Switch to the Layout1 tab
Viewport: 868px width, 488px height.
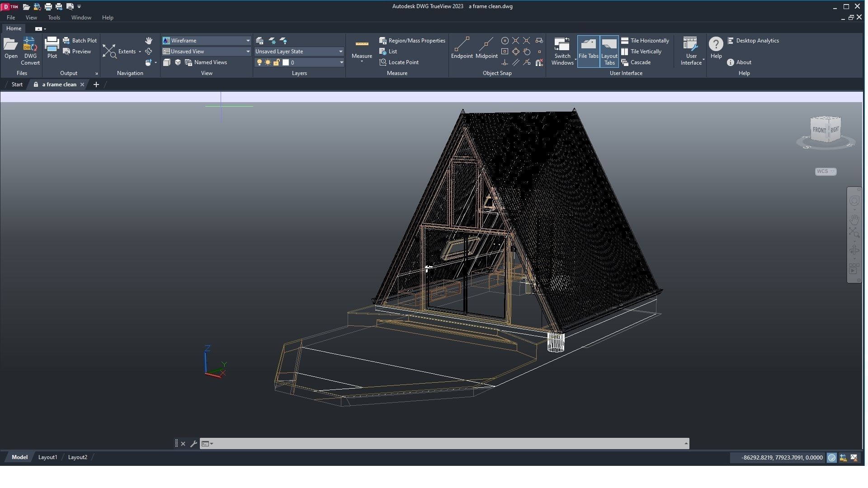point(47,458)
